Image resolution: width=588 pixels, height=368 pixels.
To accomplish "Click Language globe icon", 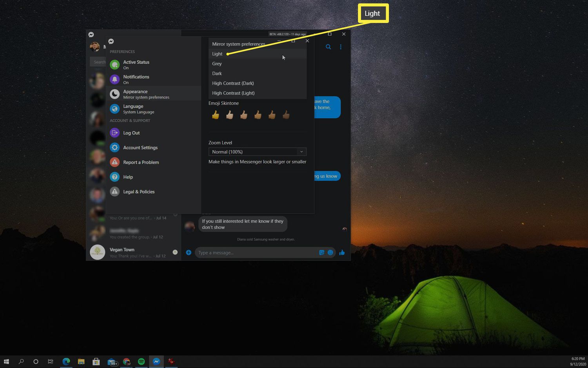I will tap(114, 109).
